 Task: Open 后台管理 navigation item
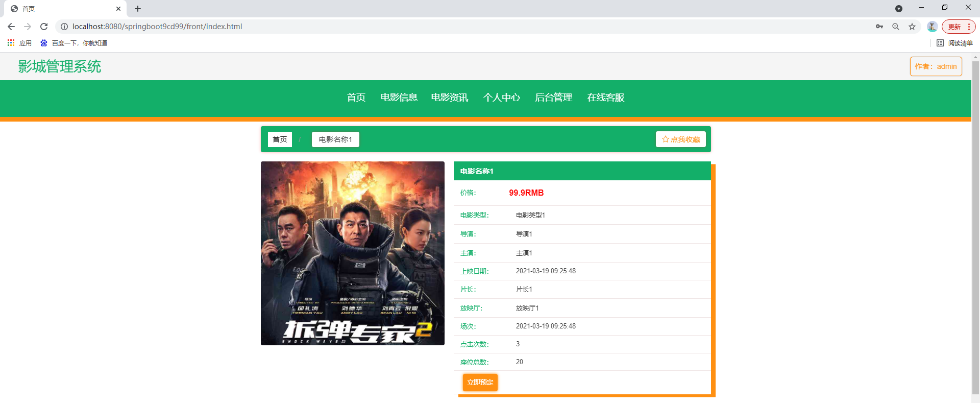[553, 98]
